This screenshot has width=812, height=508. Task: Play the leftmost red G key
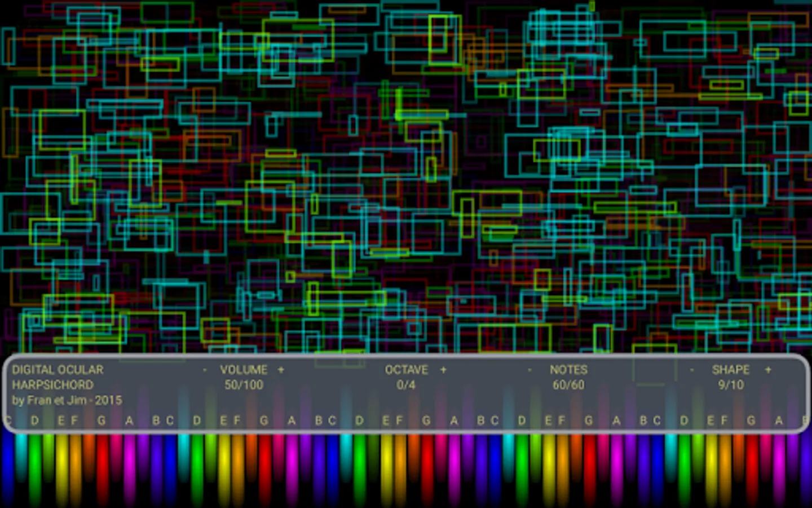pos(102,468)
